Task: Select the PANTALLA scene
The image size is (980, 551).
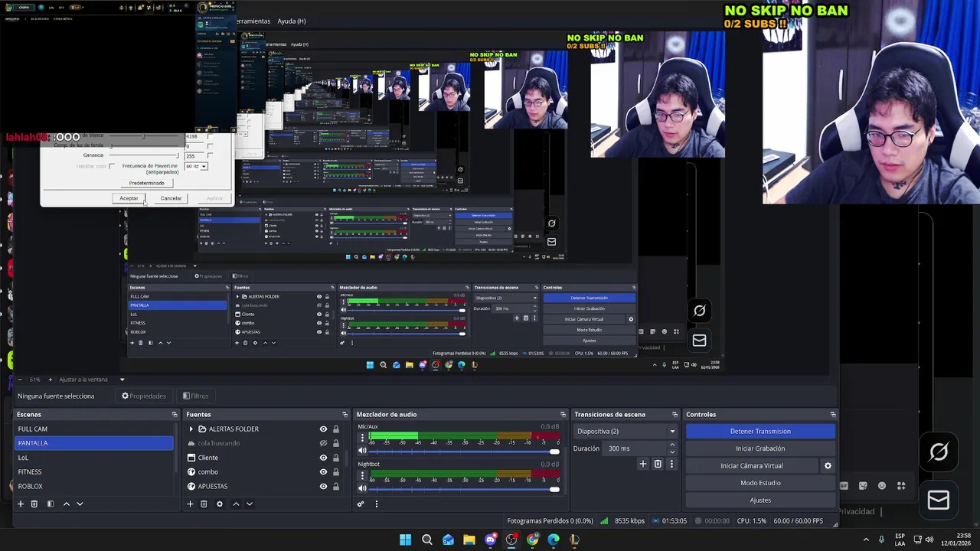Action: point(94,443)
